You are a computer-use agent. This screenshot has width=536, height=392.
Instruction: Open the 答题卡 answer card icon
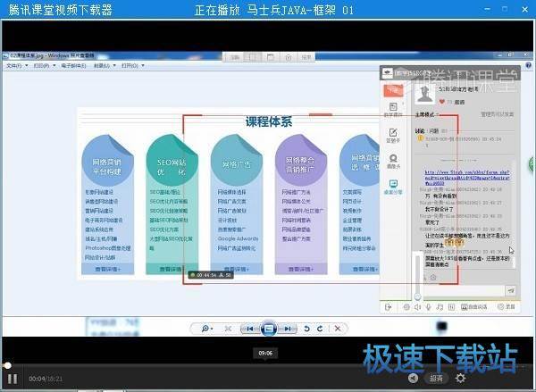393,136
